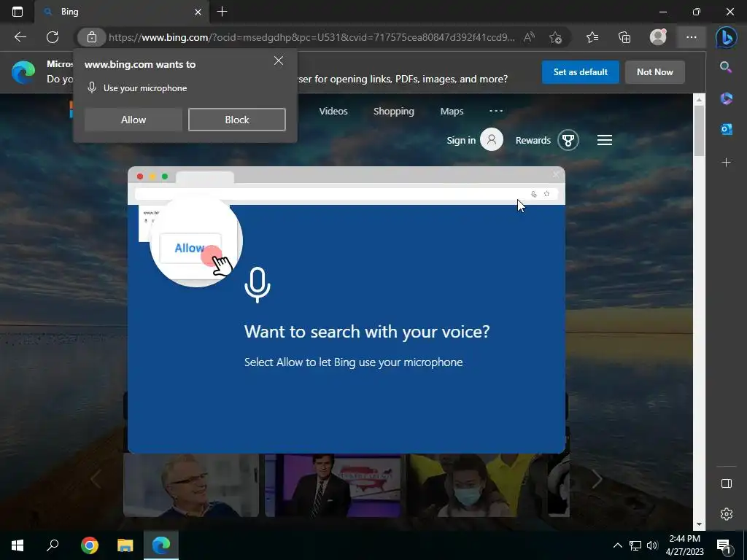Show next news carousel items
The height and width of the screenshot is (560, 747).
tap(597, 478)
